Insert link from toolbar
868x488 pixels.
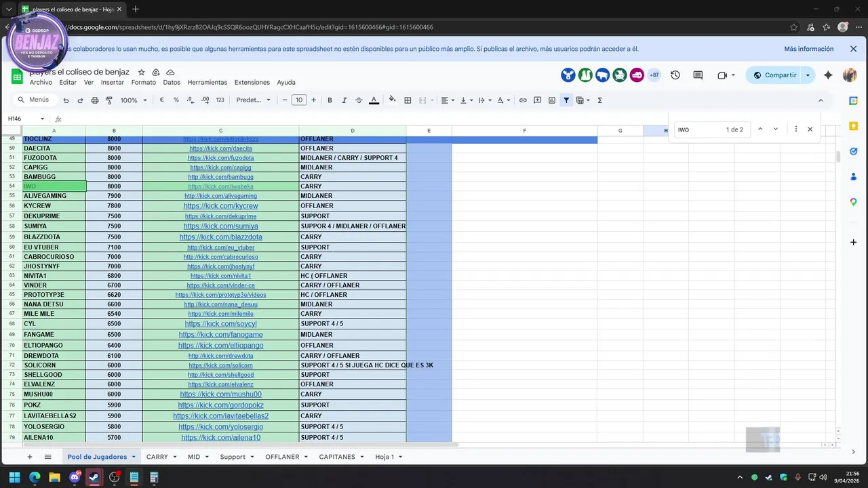(523, 100)
